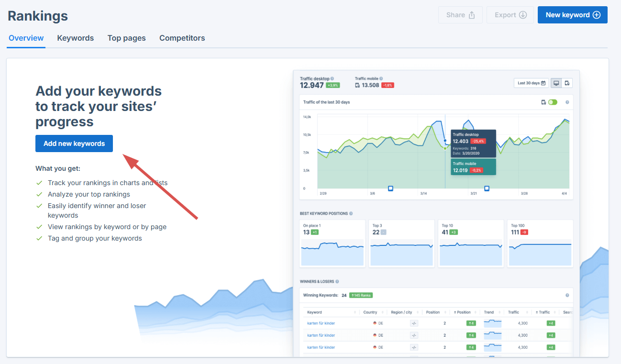Select the Top 3 positions card

[x=401, y=243]
